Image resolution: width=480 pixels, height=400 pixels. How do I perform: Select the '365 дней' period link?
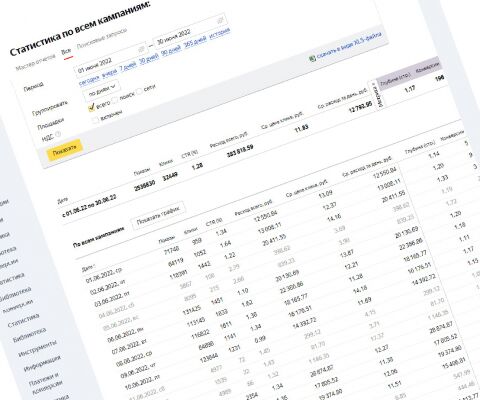click(x=195, y=43)
